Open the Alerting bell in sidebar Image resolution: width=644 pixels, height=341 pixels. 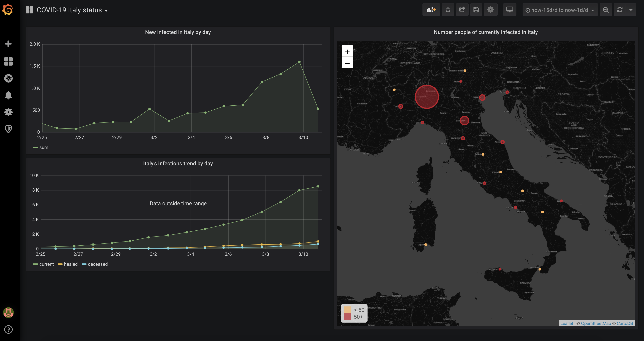pyautogui.click(x=8, y=95)
